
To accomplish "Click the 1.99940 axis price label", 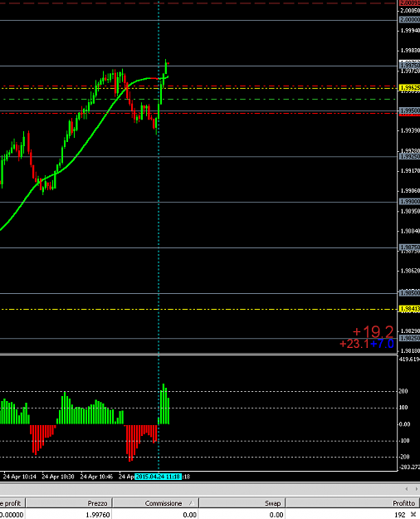I will [410, 31].
